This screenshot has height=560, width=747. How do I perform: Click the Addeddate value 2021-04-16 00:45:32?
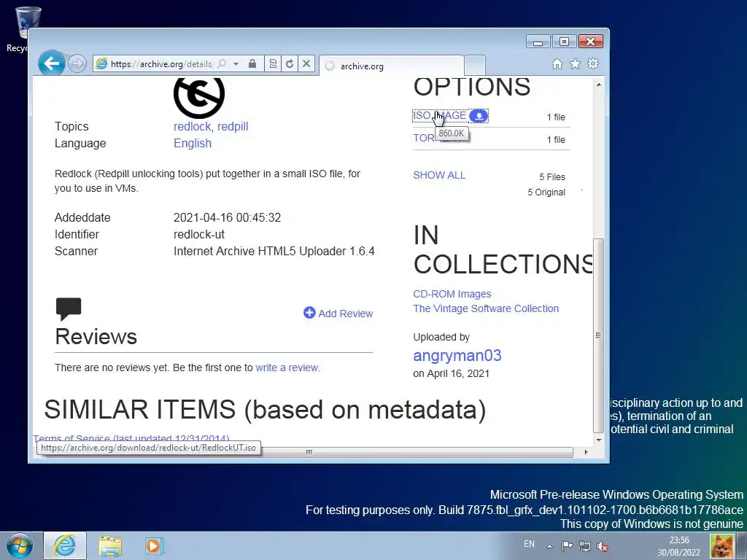coord(227,217)
